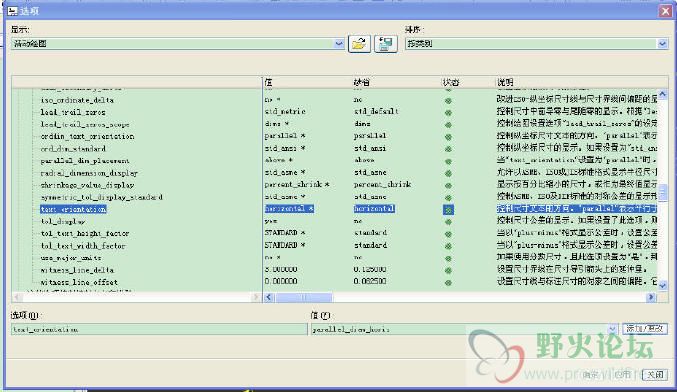Click the percent_shrink * value cell
The width and height of the screenshot is (677, 392).
point(297,184)
